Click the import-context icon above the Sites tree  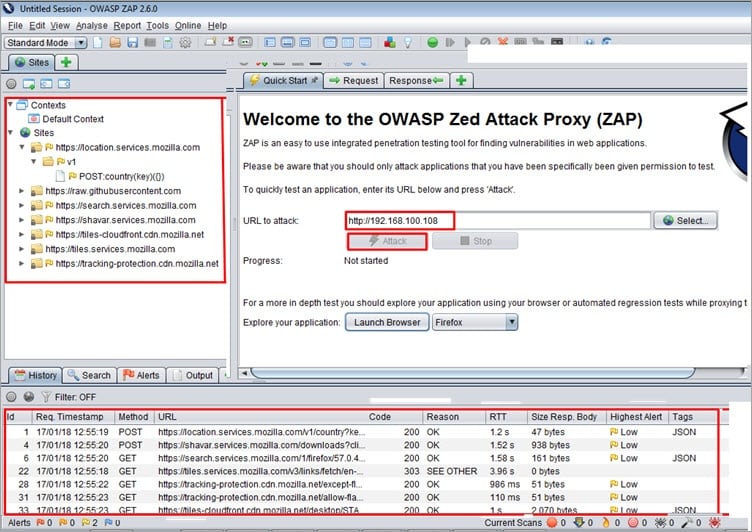click(46, 84)
